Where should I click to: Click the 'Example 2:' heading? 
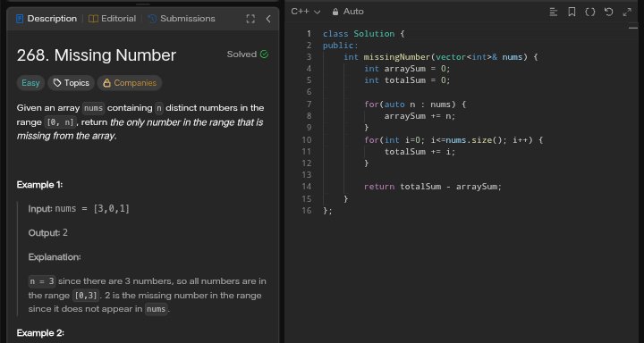[40, 333]
